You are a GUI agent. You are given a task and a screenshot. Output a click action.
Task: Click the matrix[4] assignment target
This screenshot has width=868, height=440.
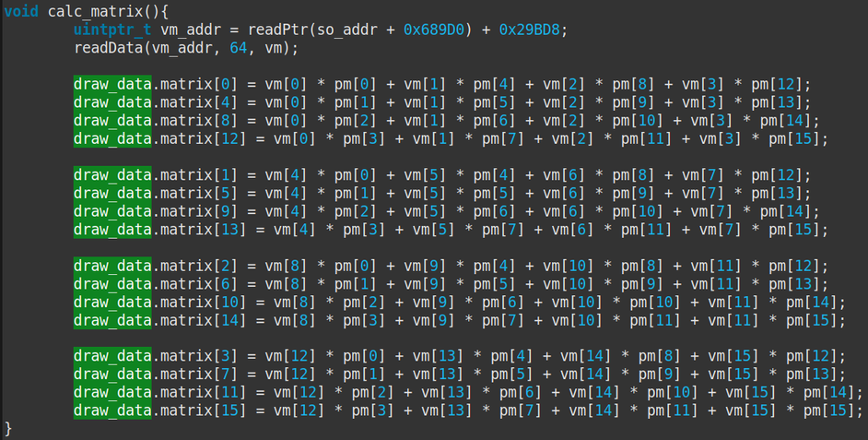pos(199,102)
